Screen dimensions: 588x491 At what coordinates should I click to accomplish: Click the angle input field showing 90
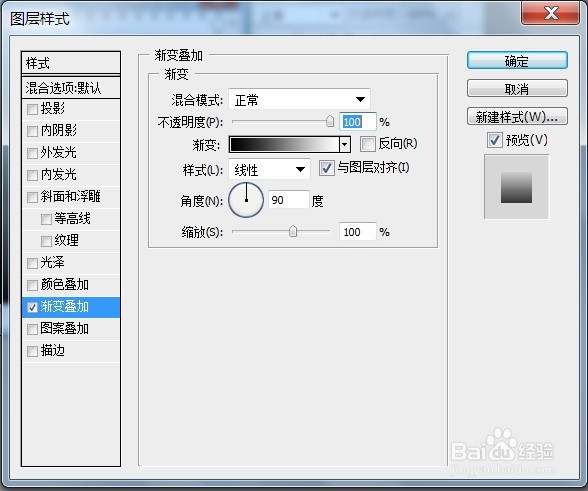coord(289,200)
